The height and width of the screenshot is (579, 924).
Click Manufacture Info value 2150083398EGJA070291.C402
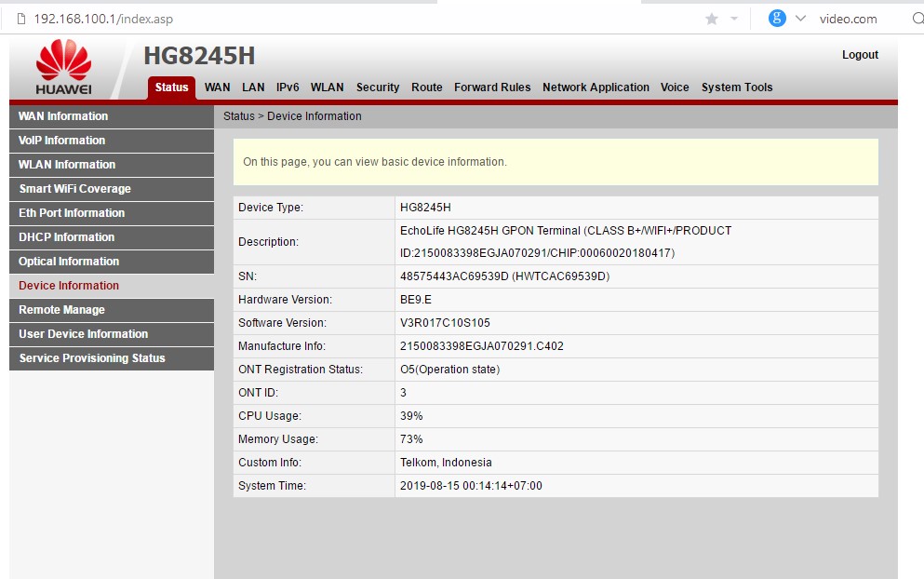pyautogui.click(x=481, y=346)
